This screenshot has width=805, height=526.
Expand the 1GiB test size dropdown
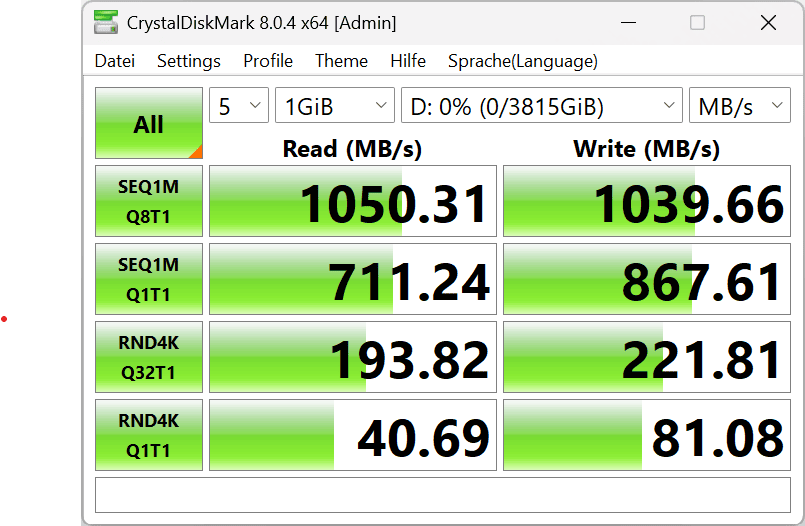click(x=334, y=106)
